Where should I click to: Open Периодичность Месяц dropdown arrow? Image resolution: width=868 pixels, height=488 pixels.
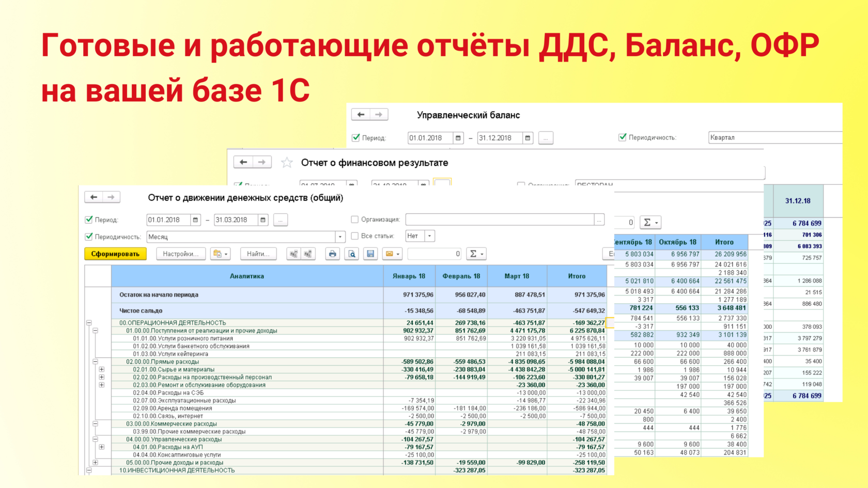point(340,237)
